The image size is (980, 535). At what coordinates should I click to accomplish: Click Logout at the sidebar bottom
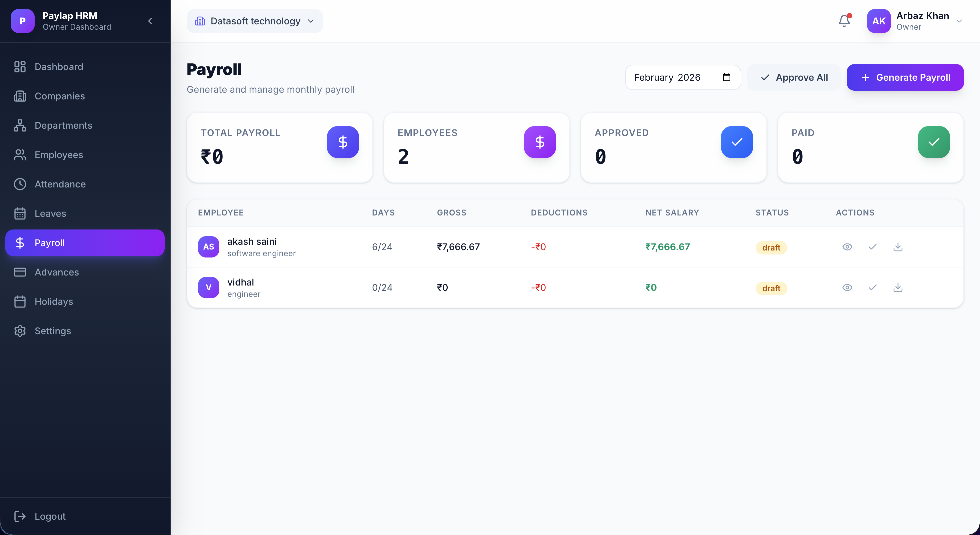click(x=50, y=516)
